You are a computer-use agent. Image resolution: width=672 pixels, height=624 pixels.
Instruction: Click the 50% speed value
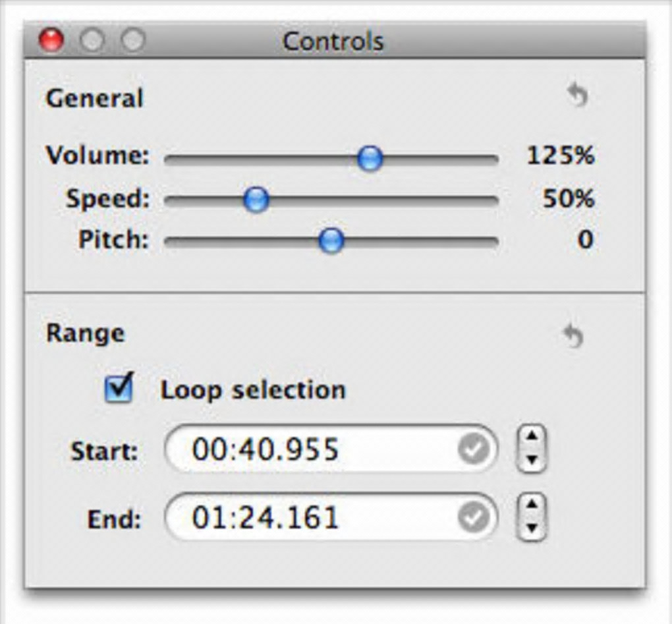pyautogui.click(x=568, y=198)
